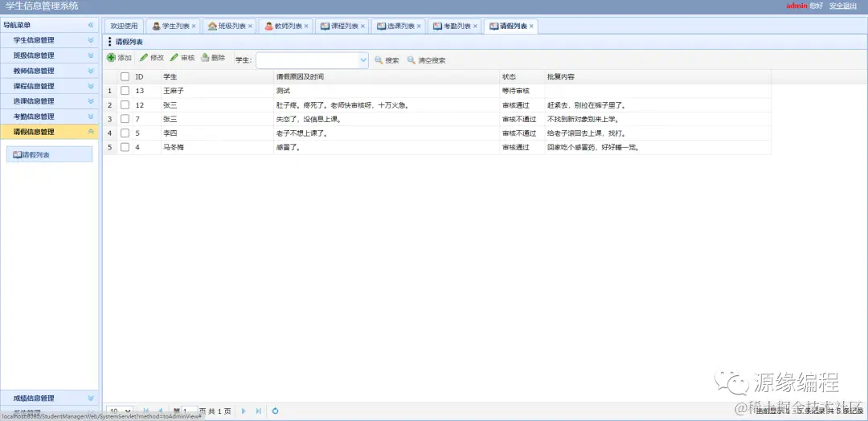This screenshot has width=868, height=421.
Task: Expand the 成绩信息管理 menu section
Action: [91, 398]
